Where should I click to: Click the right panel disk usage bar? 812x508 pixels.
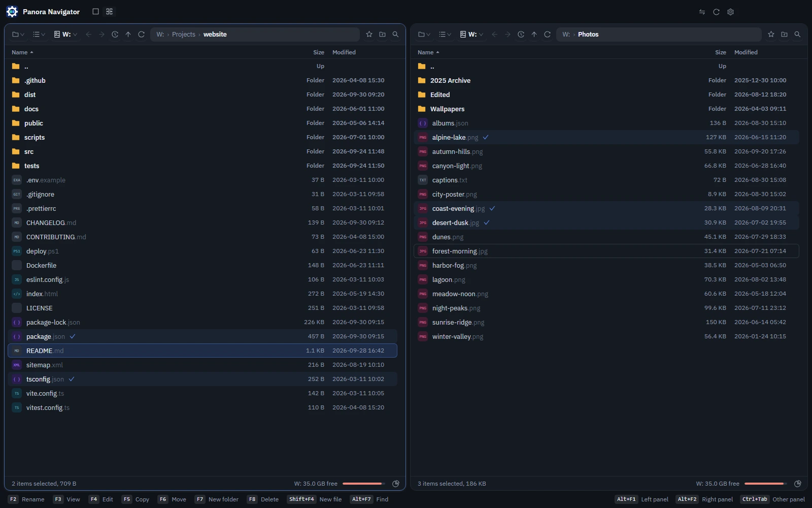click(x=765, y=484)
